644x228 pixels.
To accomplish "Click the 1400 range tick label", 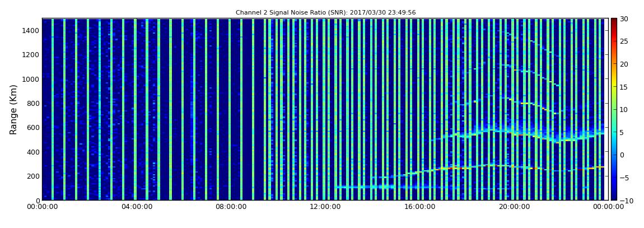I will coord(31,30).
